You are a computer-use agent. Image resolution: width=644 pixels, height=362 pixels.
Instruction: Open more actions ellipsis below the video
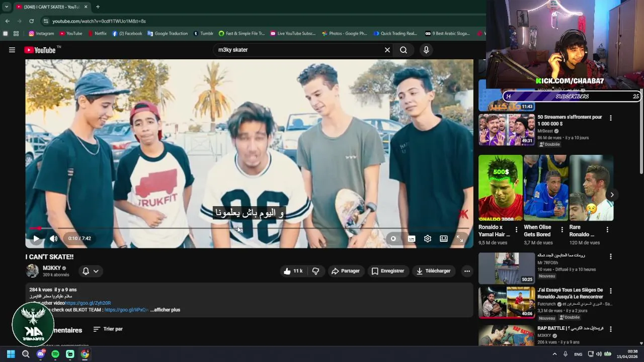(467, 271)
